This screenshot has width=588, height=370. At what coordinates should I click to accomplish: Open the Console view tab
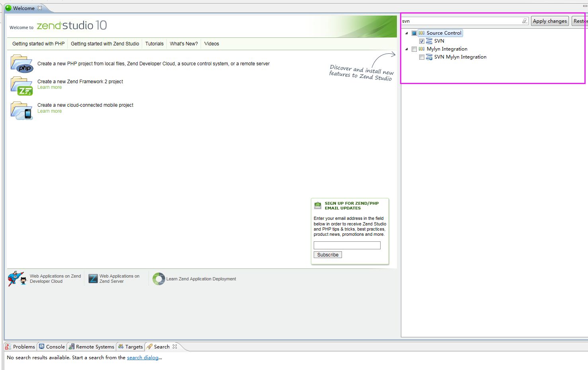click(52, 347)
